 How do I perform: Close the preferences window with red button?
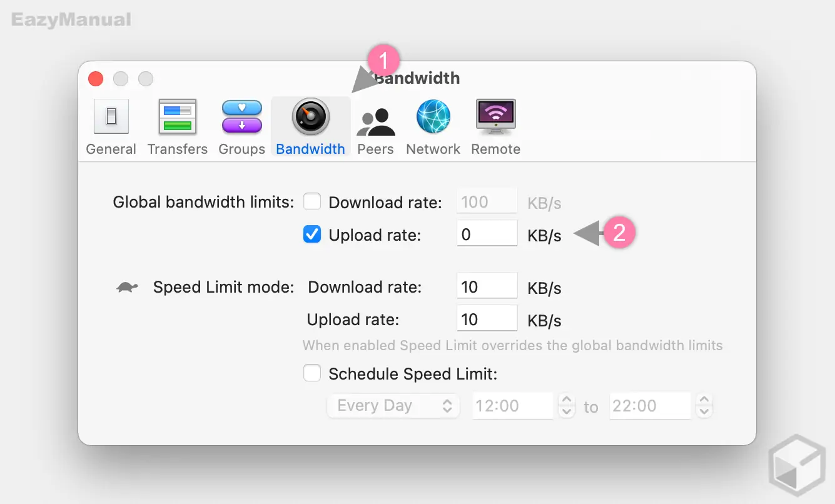click(x=96, y=79)
